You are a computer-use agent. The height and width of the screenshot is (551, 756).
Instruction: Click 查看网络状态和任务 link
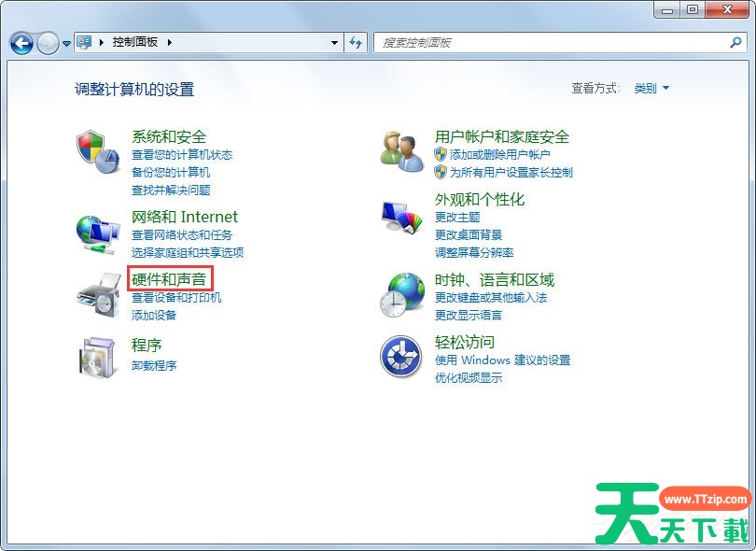182,235
